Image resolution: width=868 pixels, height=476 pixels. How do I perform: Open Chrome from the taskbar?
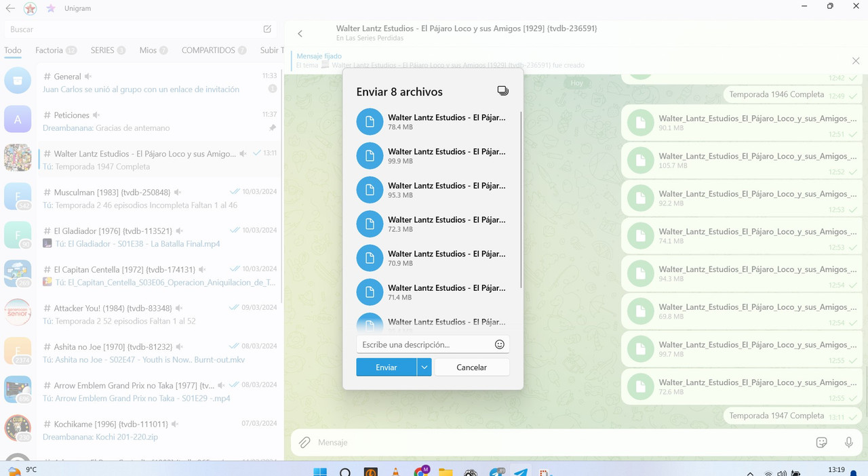coord(422,471)
